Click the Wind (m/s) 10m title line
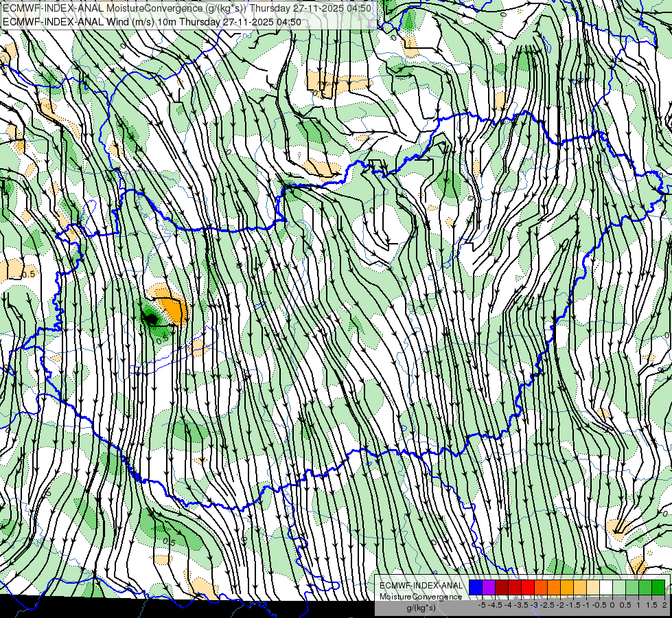This screenshot has height=618, width=672. (152, 21)
